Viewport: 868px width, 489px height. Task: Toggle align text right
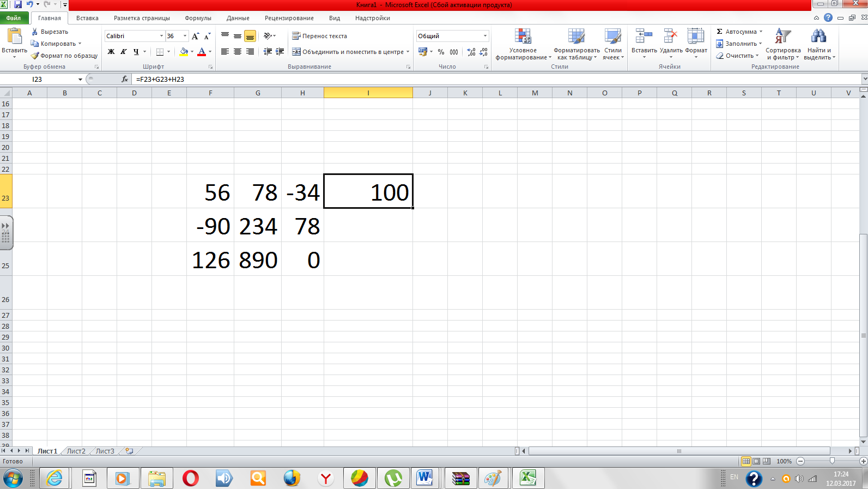pos(250,52)
